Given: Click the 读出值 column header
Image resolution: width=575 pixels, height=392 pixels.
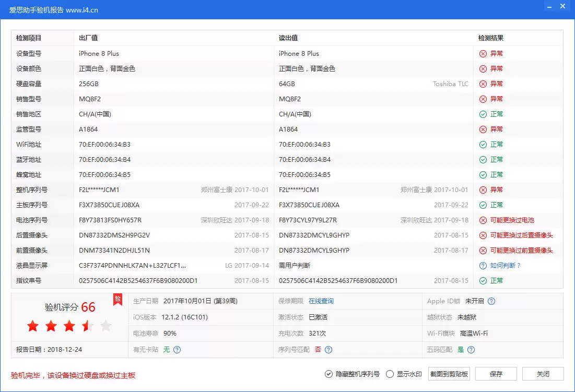Looking at the screenshot, I should coord(288,38).
